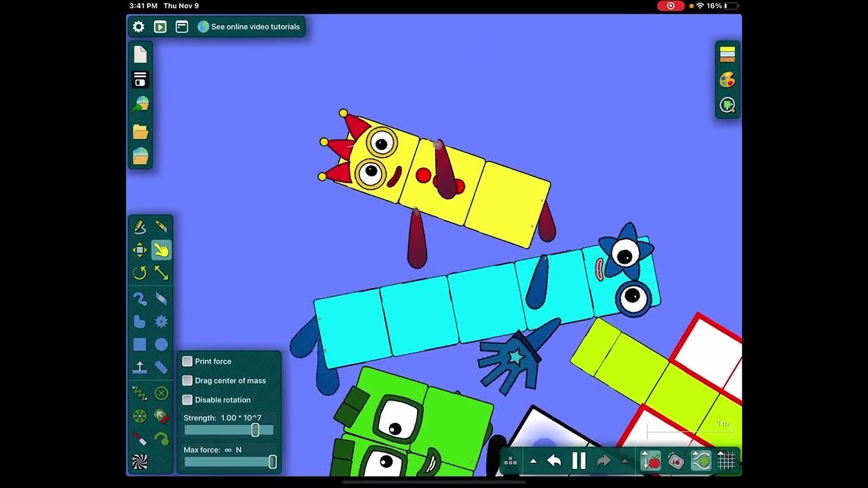The height and width of the screenshot is (488, 868).
Task: Click the play-box icon in top bar
Action: tap(160, 27)
